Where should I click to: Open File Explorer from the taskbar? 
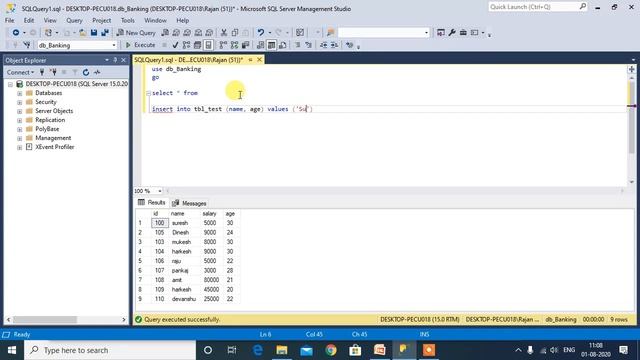(x=282, y=350)
